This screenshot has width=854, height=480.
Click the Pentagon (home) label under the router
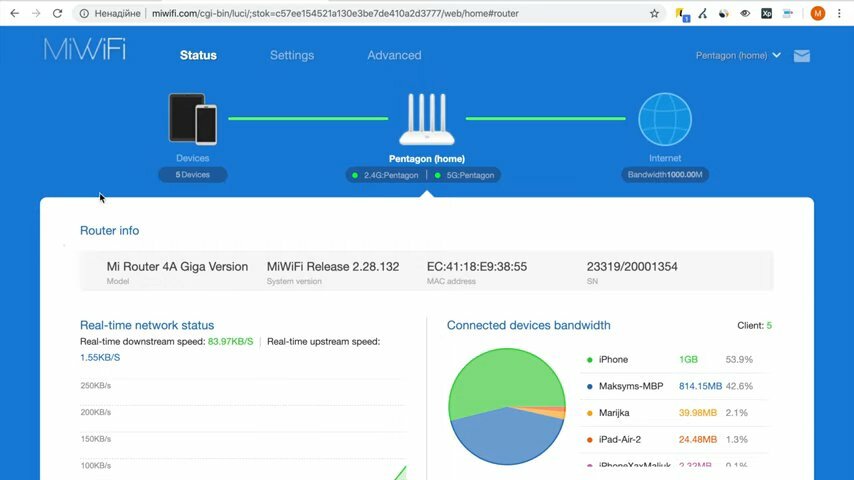coord(427,159)
